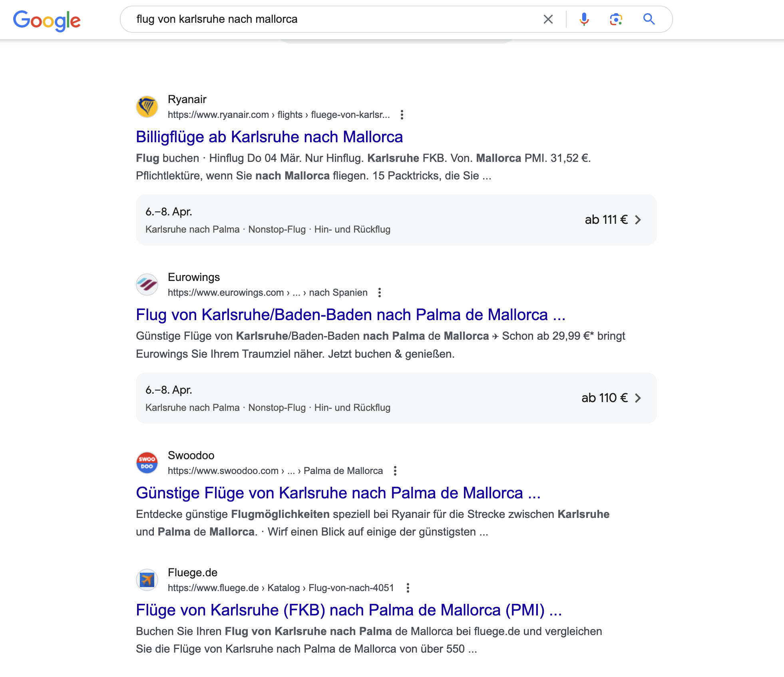The height and width of the screenshot is (677, 784).
Task: Open the three-dot menu on the Eurowings result
Action: tap(378, 292)
